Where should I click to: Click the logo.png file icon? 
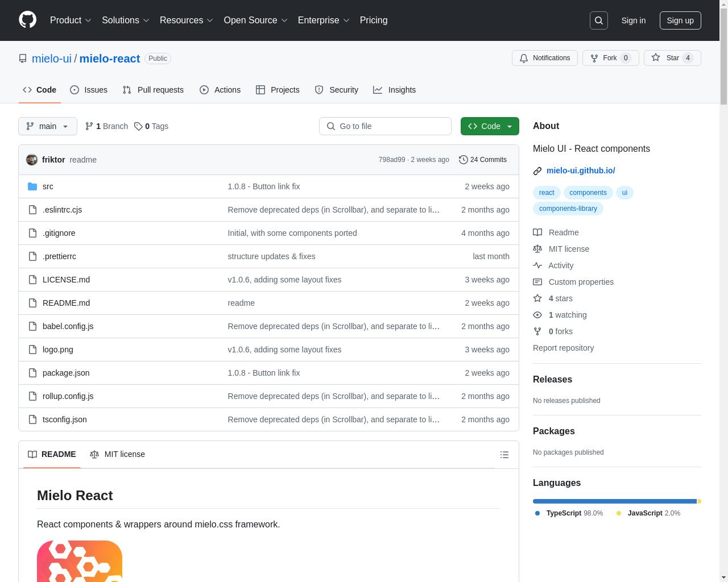click(x=32, y=350)
